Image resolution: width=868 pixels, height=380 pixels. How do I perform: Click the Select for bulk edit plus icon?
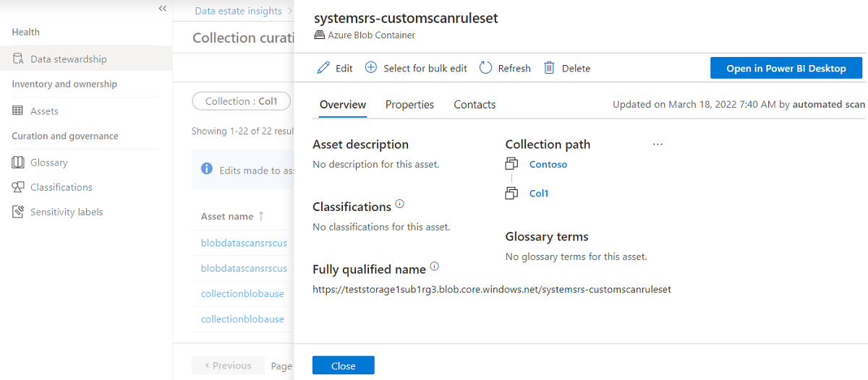[371, 68]
